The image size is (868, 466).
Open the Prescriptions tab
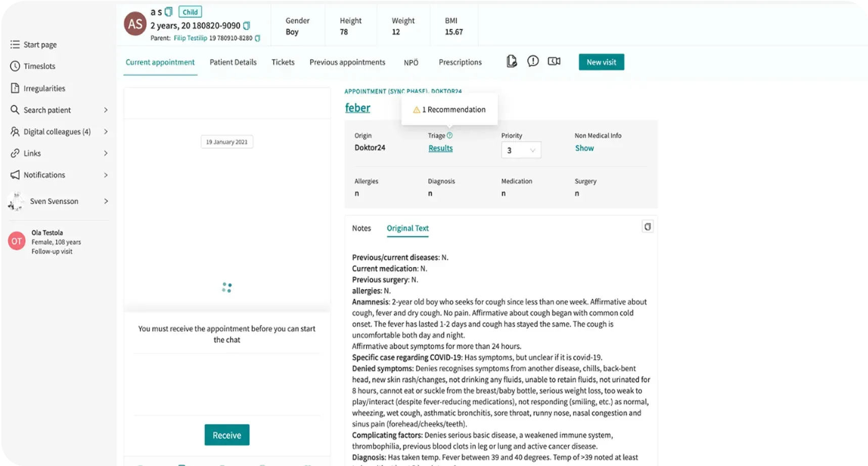[460, 62]
